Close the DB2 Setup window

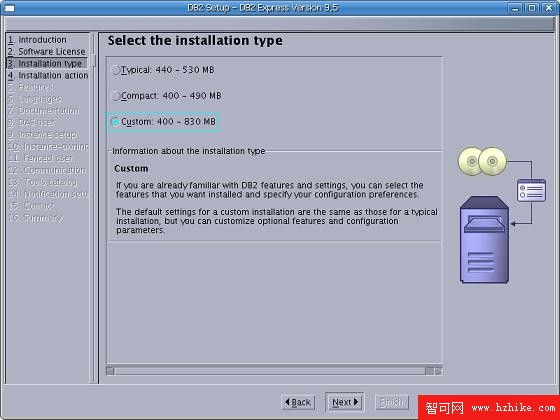[549, 8]
